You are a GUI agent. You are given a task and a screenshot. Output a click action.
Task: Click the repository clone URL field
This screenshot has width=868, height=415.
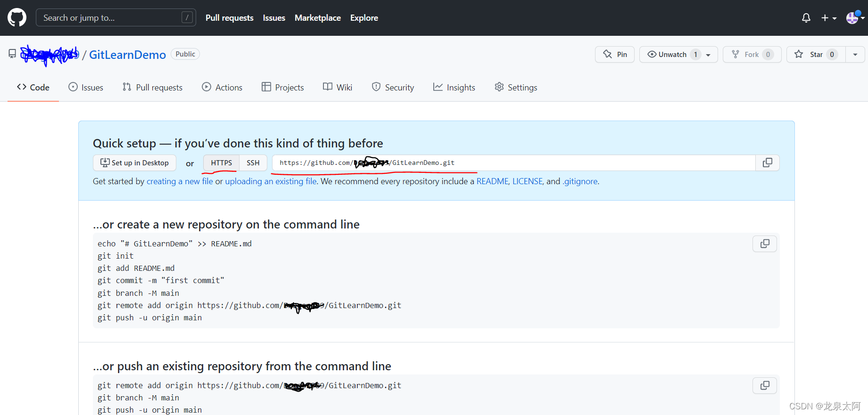point(514,163)
